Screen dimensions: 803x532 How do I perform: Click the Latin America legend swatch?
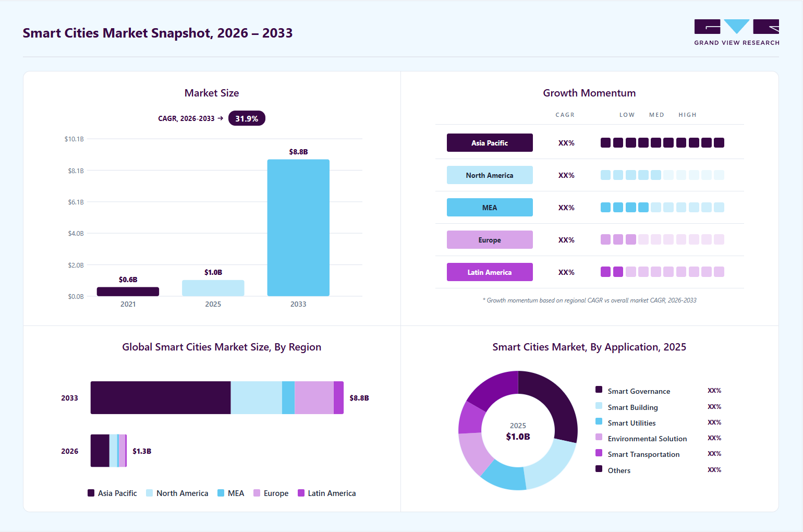tap(301, 493)
